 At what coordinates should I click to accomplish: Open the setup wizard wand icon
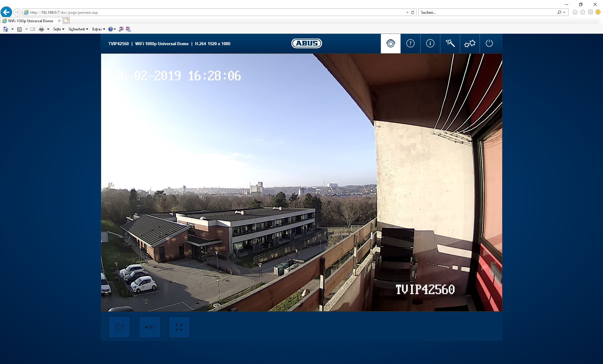[450, 44]
